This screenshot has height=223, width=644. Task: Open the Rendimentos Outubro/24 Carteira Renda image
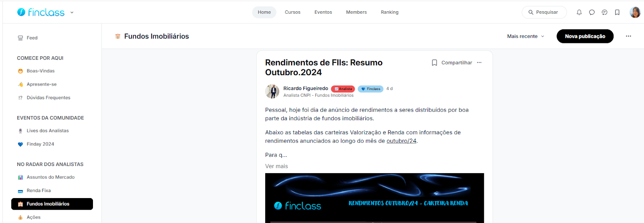(374, 198)
